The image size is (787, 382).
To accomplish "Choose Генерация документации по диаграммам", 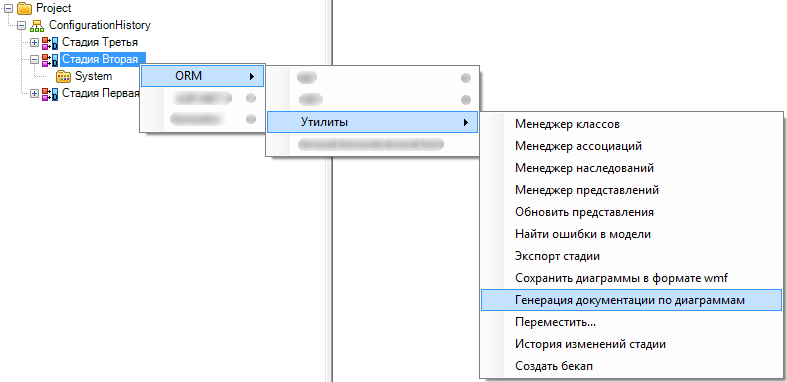I will coord(631,300).
